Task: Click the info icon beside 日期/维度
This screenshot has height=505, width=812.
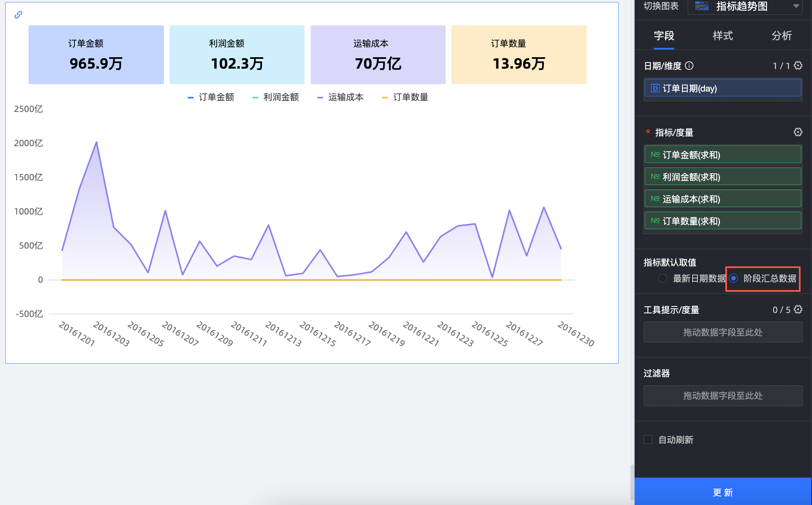Action: (689, 65)
